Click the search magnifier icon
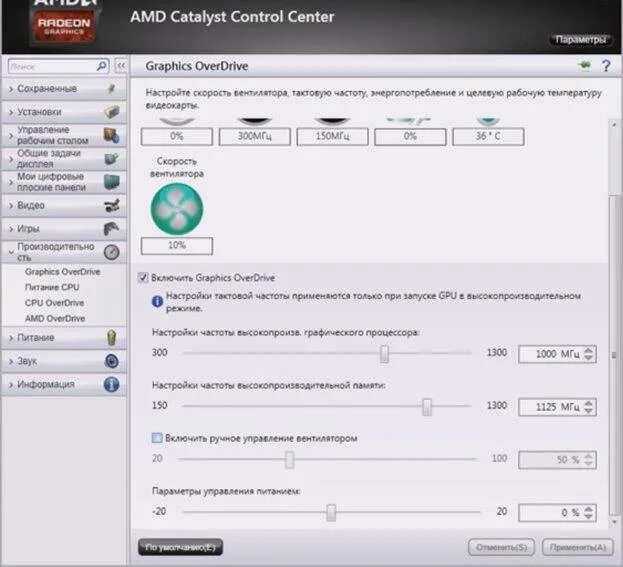Image resolution: width=623 pixels, height=567 pixels. pyautogui.click(x=102, y=66)
